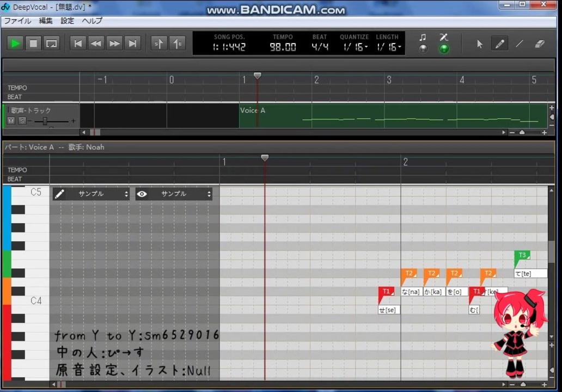Adjust the track volume slider
The height and width of the screenshot is (392, 562).
point(45,121)
